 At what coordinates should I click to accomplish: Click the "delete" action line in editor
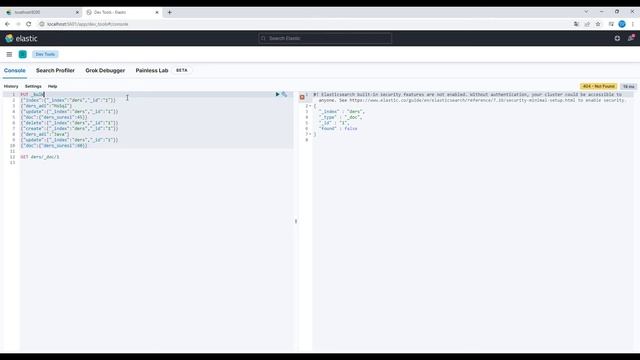pyautogui.click(x=69, y=122)
